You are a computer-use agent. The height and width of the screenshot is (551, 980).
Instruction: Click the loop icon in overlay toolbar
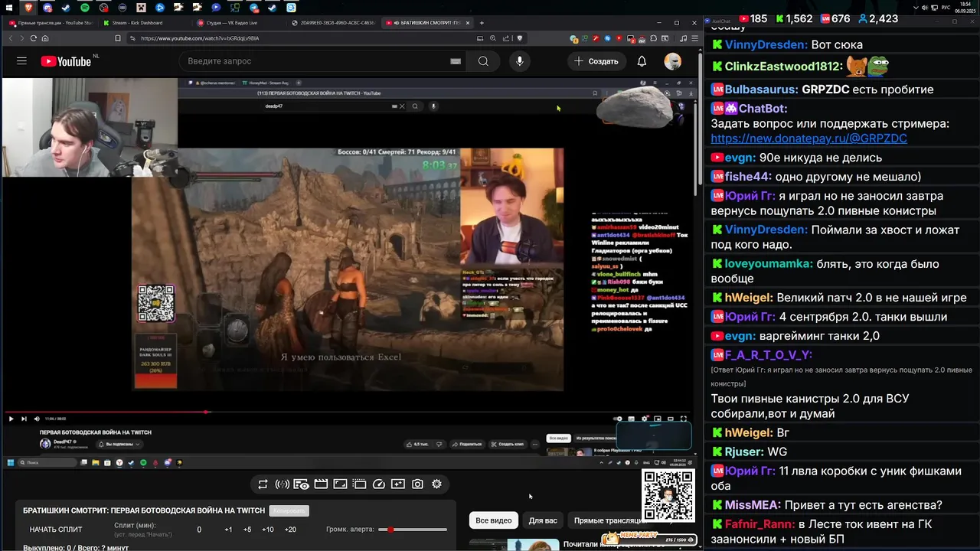pyautogui.click(x=263, y=484)
